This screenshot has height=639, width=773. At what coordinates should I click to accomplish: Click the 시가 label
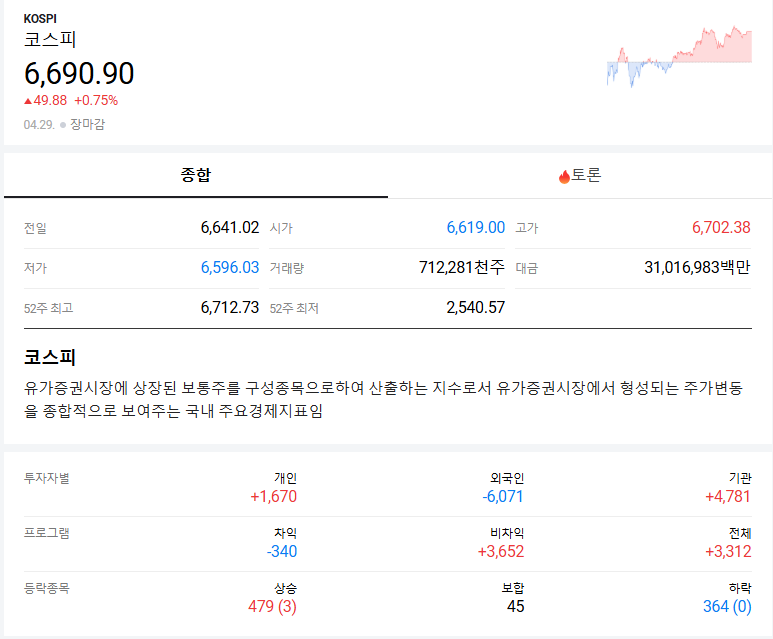(x=281, y=228)
